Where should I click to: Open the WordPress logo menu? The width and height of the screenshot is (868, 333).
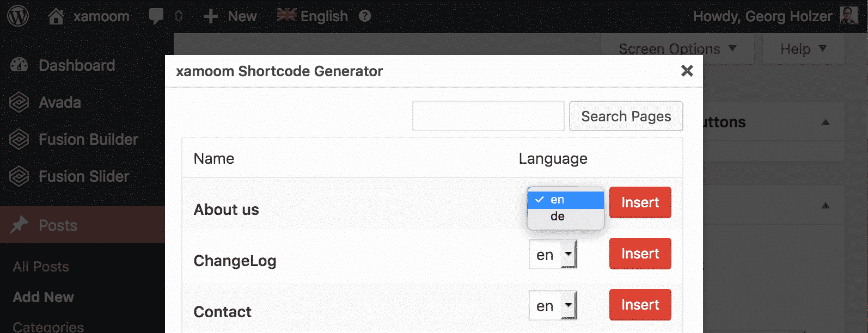pyautogui.click(x=18, y=16)
